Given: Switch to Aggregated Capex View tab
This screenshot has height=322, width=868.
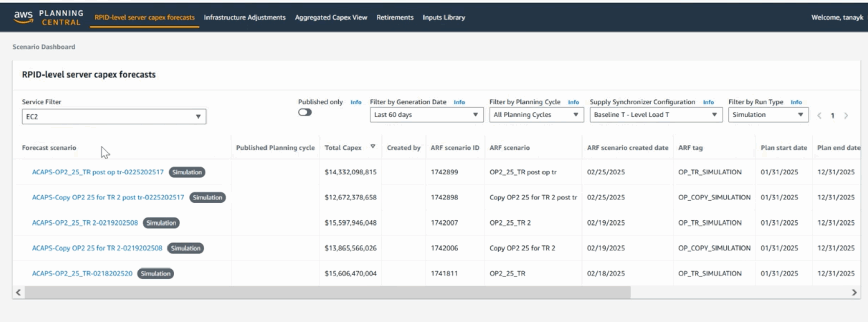Looking at the screenshot, I should tap(331, 17).
